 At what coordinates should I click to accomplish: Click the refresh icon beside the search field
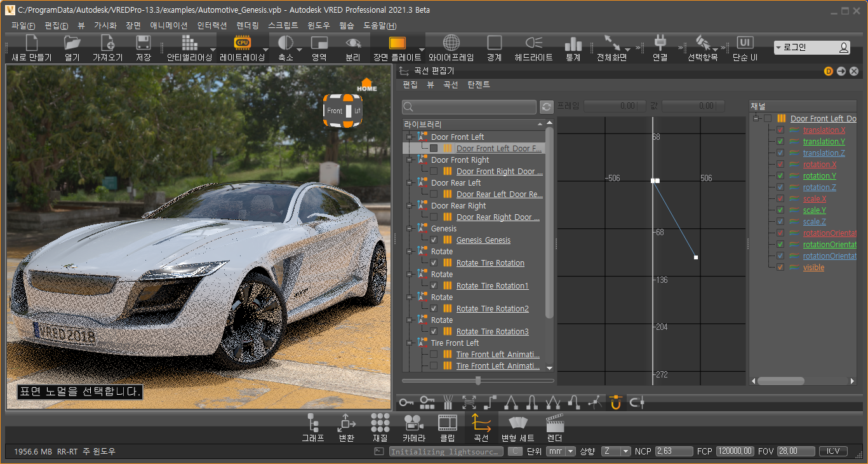tap(546, 107)
